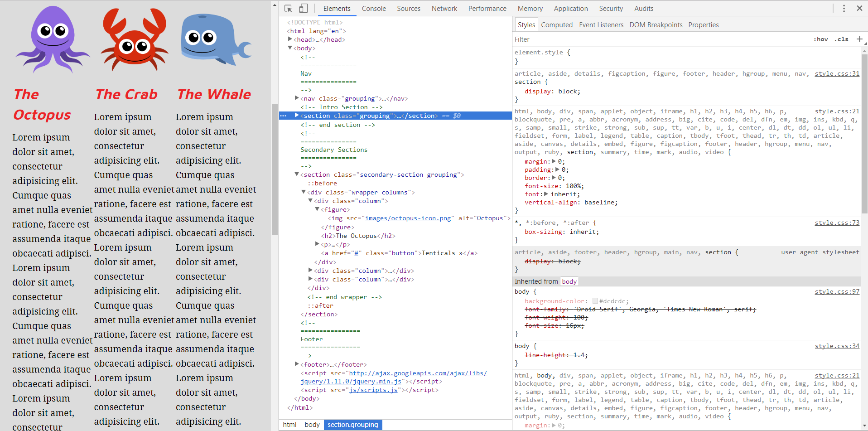
Task: Open the images/octopus-icon.png source link
Action: click(408, 218)
